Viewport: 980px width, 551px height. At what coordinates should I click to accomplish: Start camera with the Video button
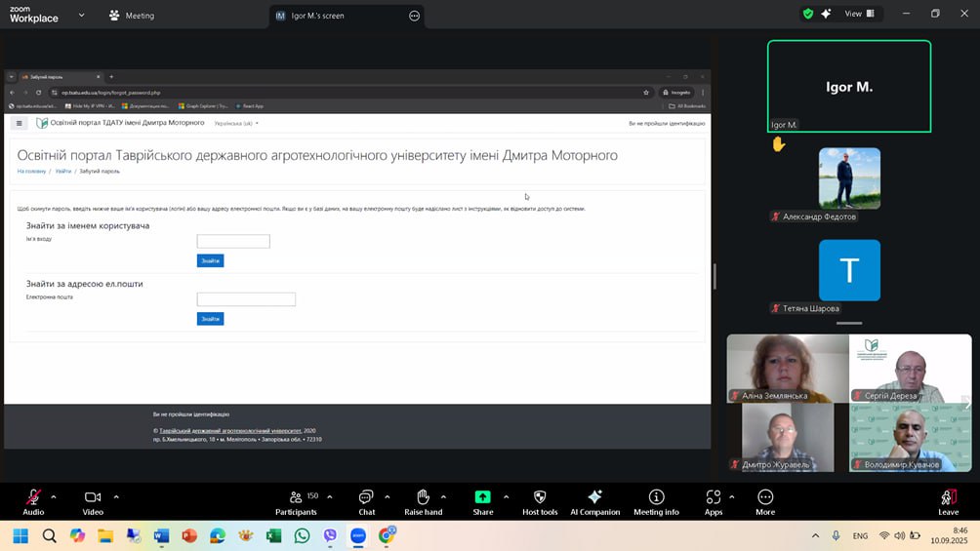pyautogui.click(x=93, y=502)
